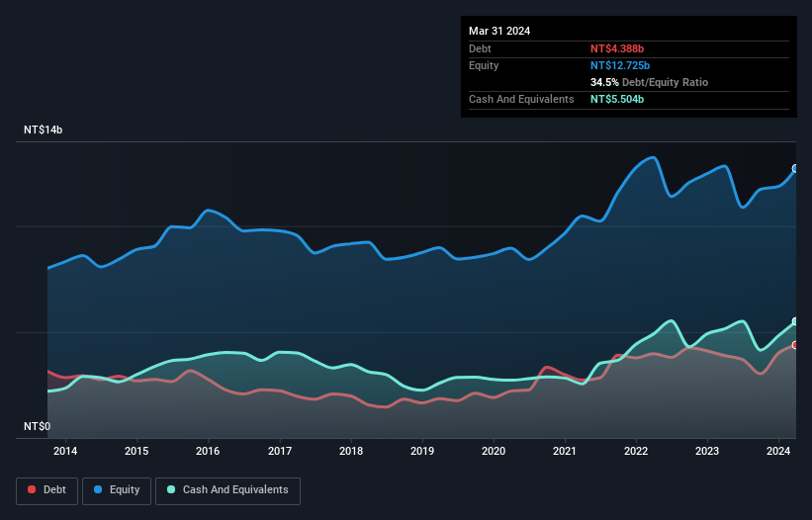The image size is (812, 520).
Task: Click the 34.5% Debt/Equity Ratio text
Action: point(649,82)
